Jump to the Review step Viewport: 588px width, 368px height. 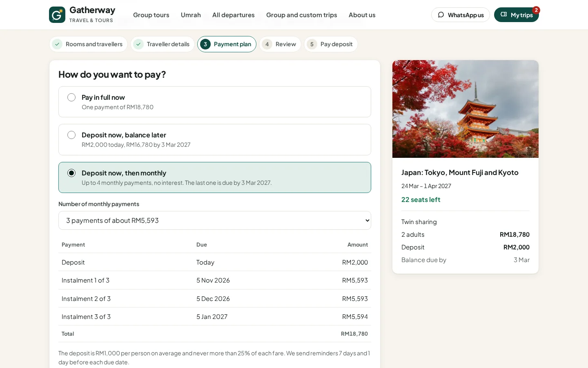tap(280, 44)
